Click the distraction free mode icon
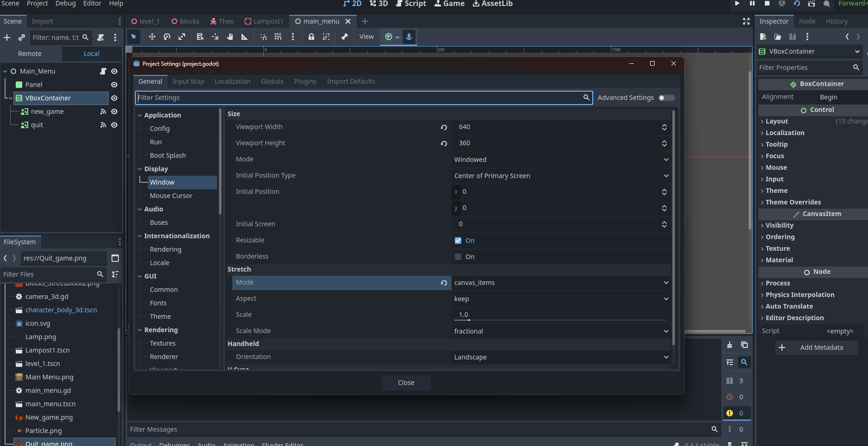The height and width of the screenshot is (446, 868). point(746,21)
